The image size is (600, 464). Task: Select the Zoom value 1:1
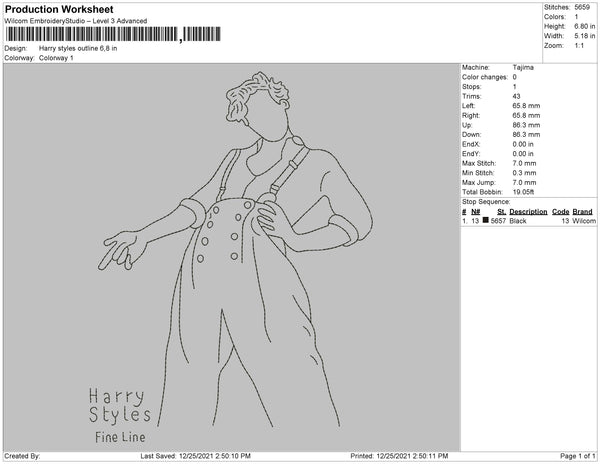click(x=579, y=46)
